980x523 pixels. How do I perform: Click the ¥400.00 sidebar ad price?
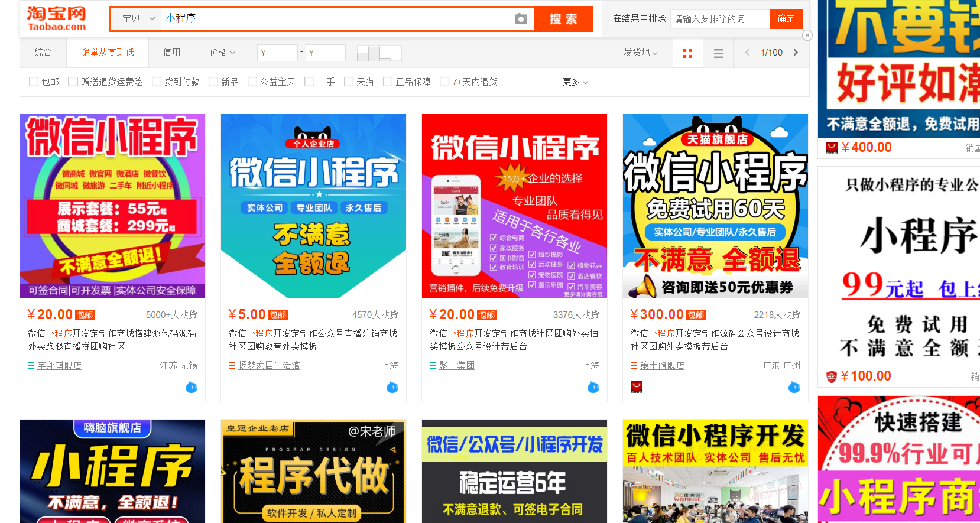pos(867,148)
